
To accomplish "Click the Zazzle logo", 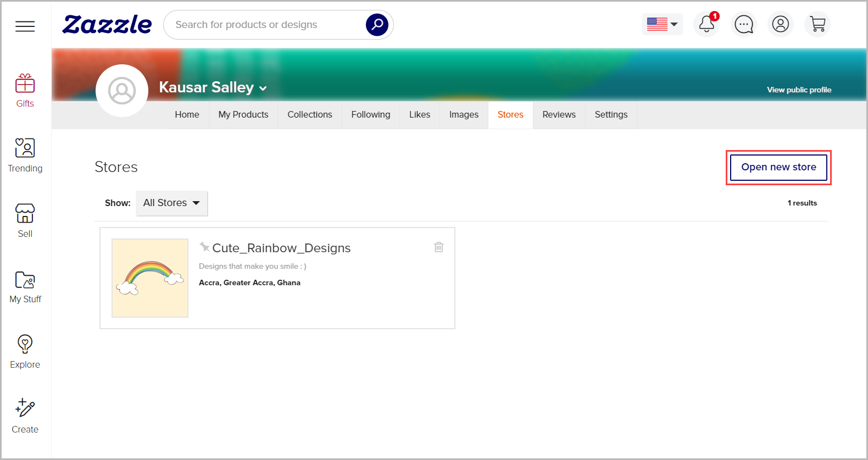I will click(x=107, y=25).
